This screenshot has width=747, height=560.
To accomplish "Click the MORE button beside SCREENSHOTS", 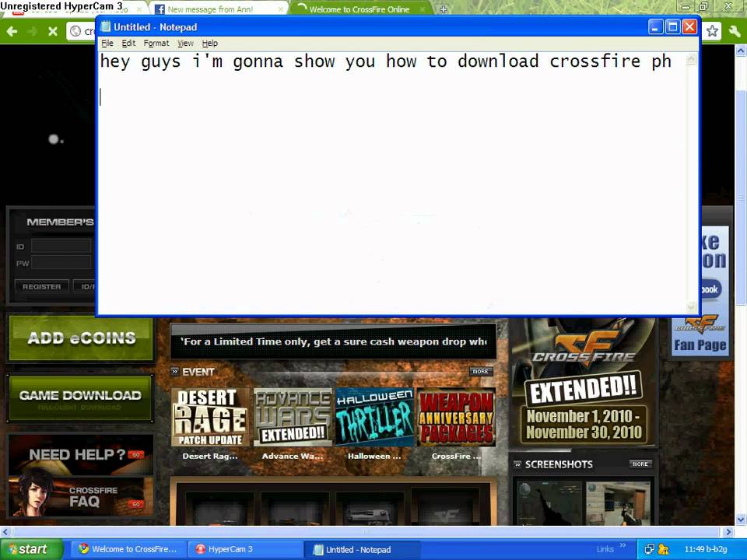I will tap(640, 464).
